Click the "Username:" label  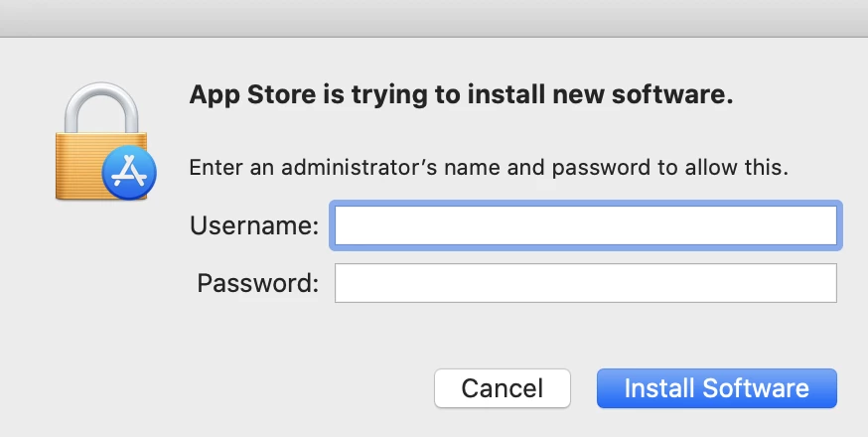[254, 225]
